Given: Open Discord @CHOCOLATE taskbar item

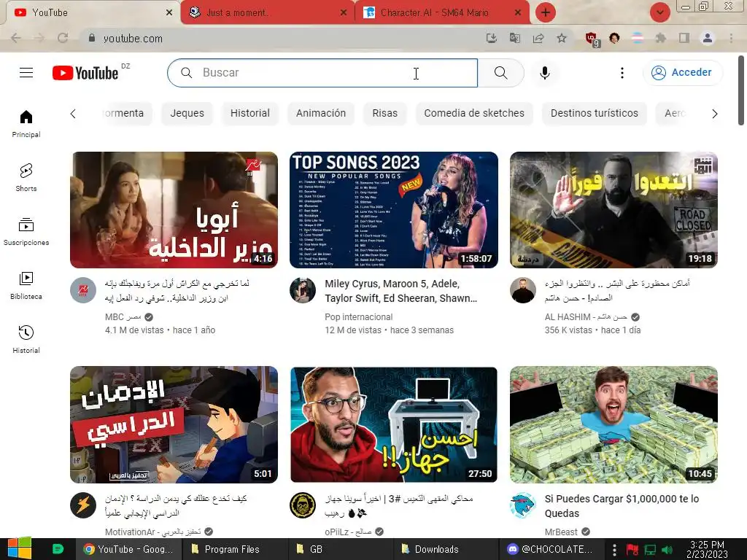Looking at the screenshot, I should click(550, 549).
